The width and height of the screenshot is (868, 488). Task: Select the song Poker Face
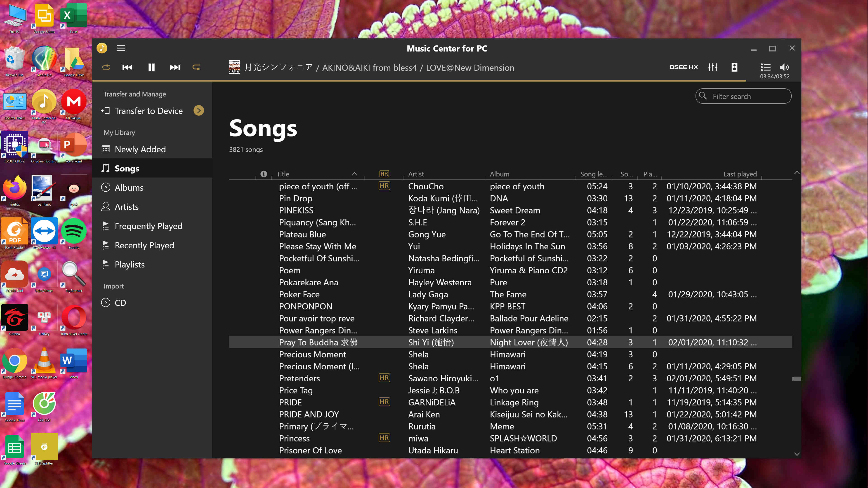click(x=510, y=294)
